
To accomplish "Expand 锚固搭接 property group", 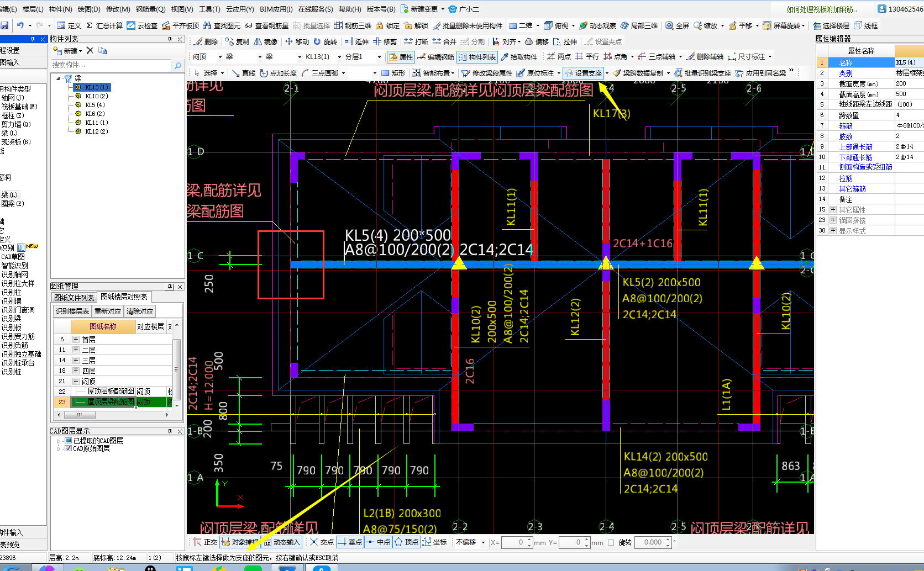I will pyautogui.click(x=833, y=220).
